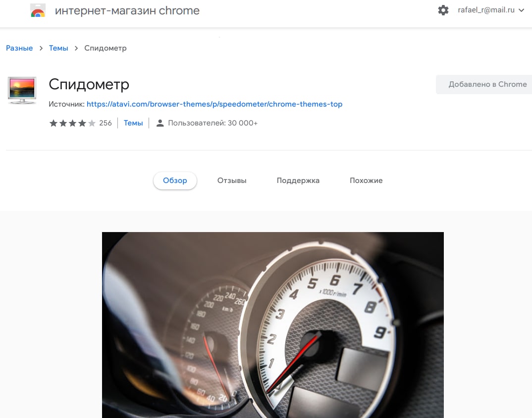Click the Спидометр breadcrumb text

tap(106, 48)
